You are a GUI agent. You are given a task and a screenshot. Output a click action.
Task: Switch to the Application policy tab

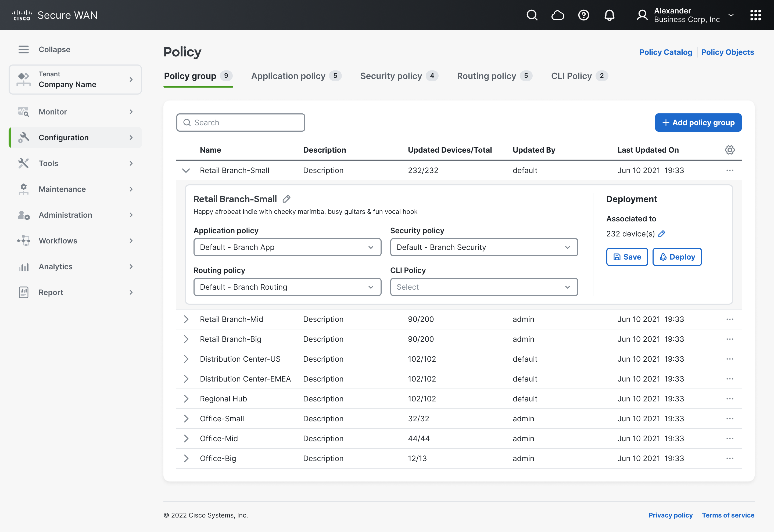[296, 76]
